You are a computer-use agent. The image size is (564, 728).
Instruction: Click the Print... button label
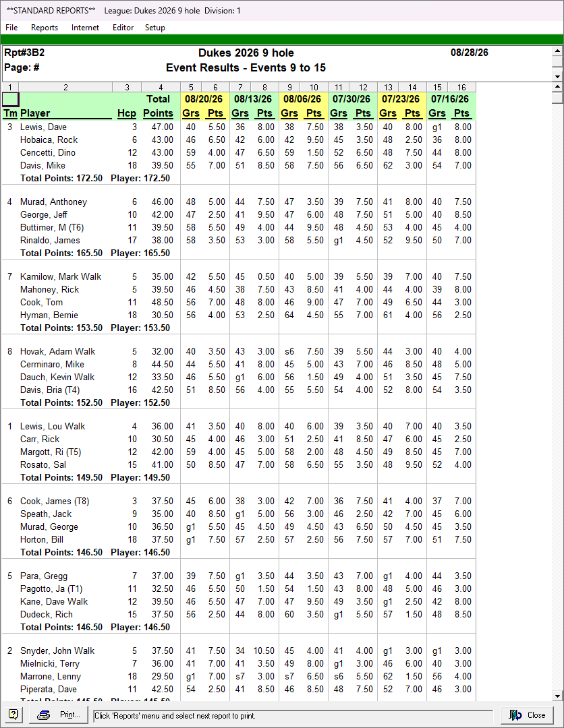click(70, 715)
